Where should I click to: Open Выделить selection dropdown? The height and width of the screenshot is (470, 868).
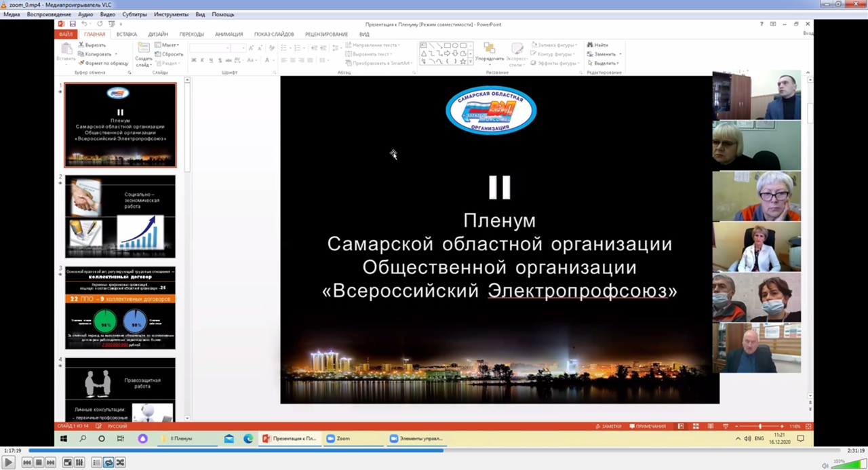(602, 63)
